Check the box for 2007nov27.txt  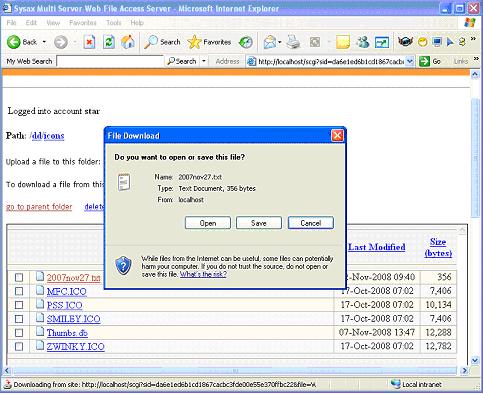click(x=19, y=277)
